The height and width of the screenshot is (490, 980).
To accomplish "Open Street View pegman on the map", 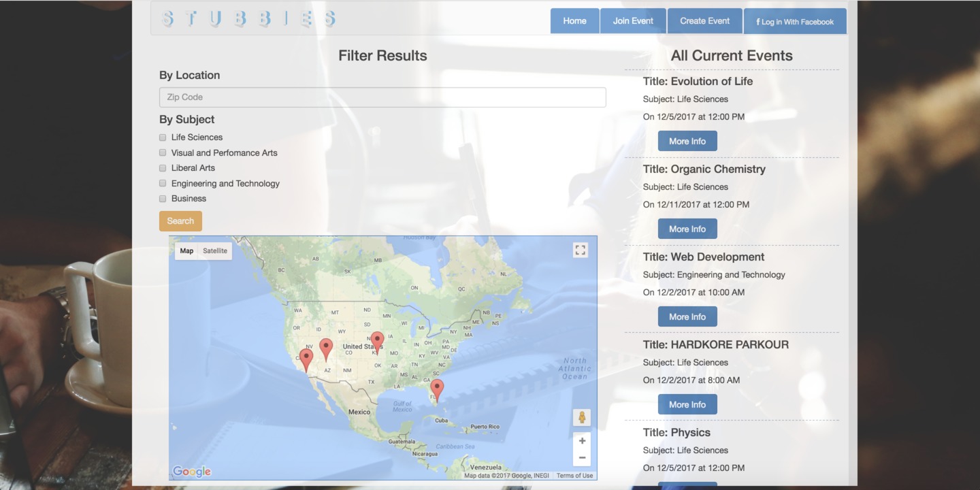I will 582,418.
